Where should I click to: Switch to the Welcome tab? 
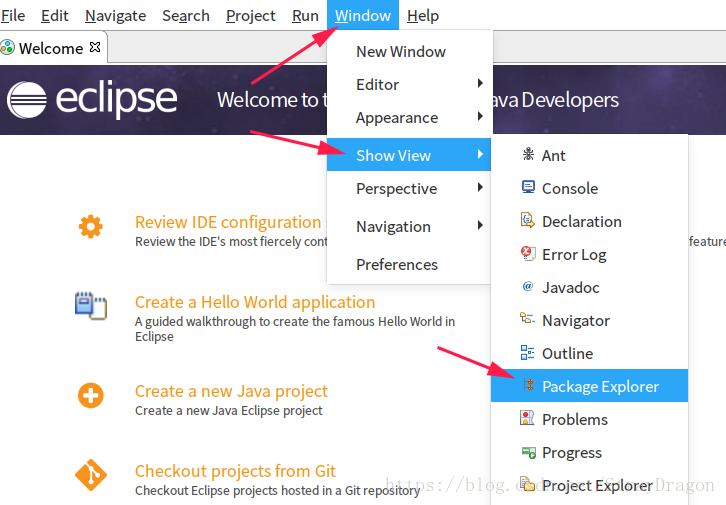click(53, 47)
